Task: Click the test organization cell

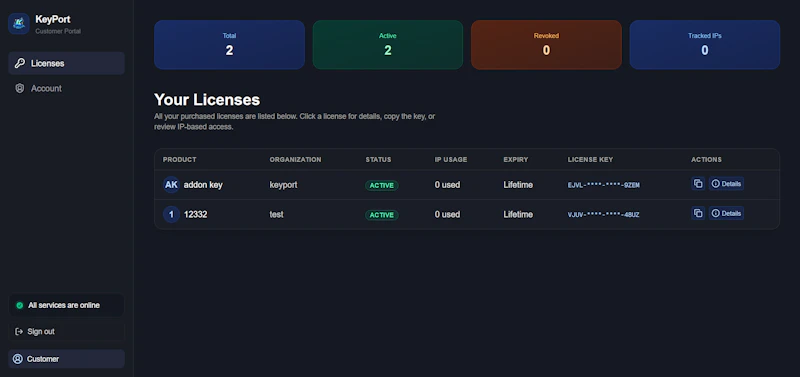Action: (277, 214)
